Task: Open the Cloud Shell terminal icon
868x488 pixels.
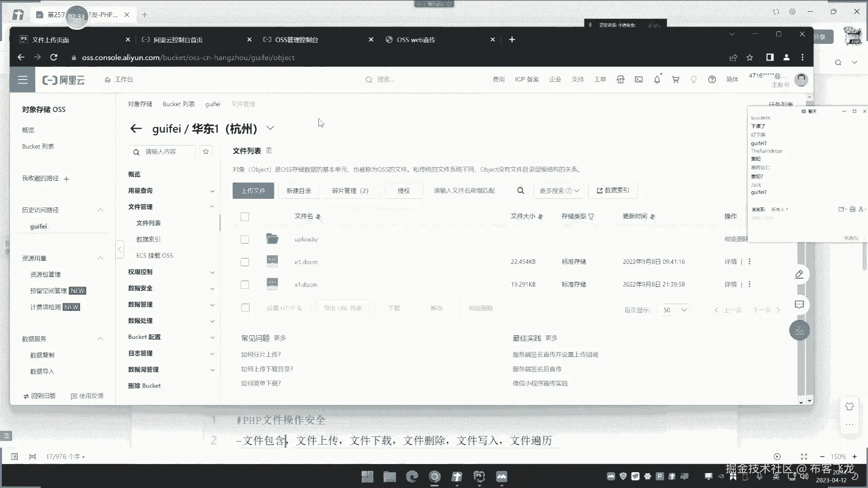Action: tap(639, 80)
